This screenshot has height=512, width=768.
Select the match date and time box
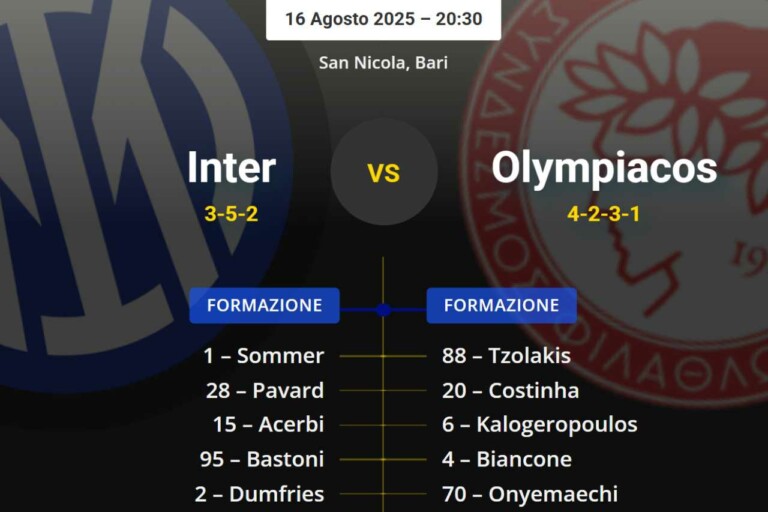point(383,19)
